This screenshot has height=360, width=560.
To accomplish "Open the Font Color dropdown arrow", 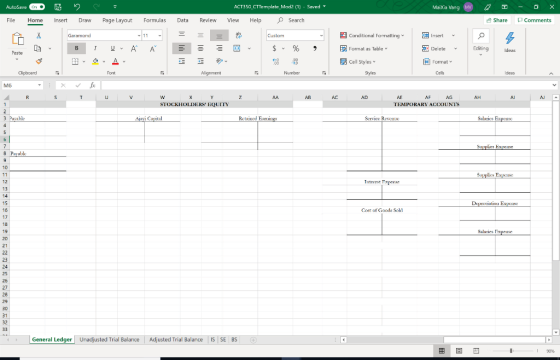I will 124,61.
